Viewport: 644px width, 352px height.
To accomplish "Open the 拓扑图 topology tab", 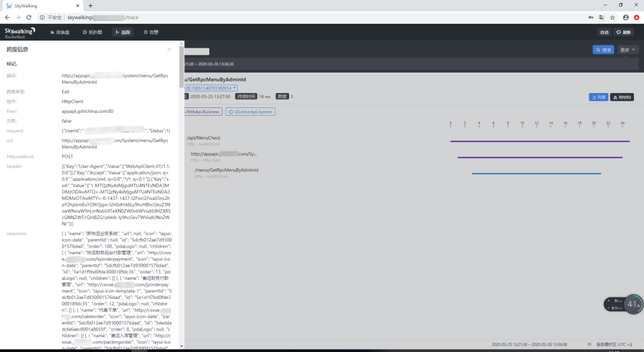I will pyautogui.click(x=92, y=32).
